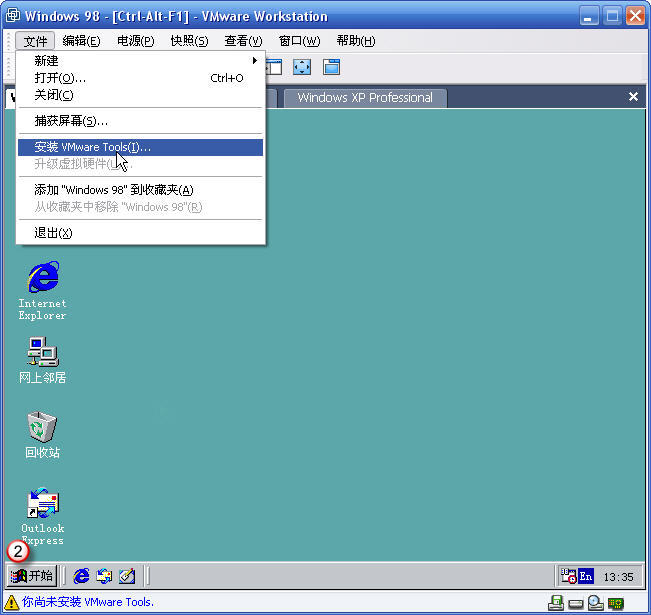Open the Internet Explorer desktop icon
Screen dimensions: 651x615
point(42,290)
